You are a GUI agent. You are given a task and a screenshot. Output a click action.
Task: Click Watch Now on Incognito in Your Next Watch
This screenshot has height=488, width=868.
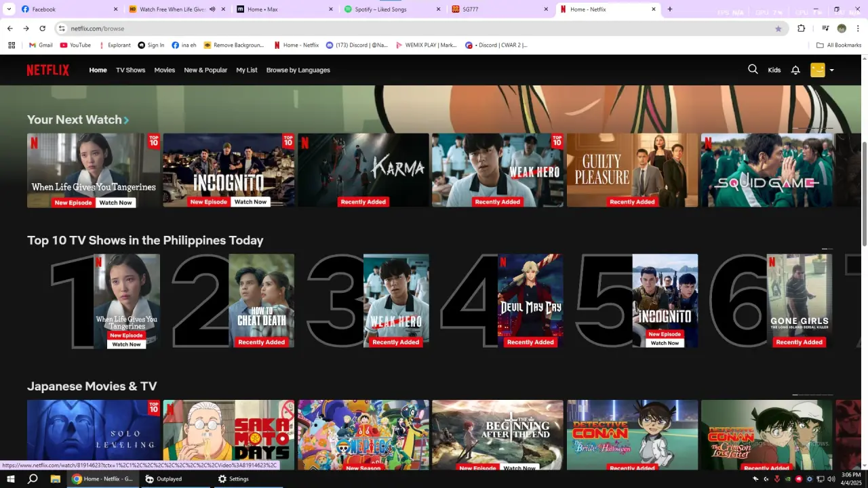[x=250, y=202]
